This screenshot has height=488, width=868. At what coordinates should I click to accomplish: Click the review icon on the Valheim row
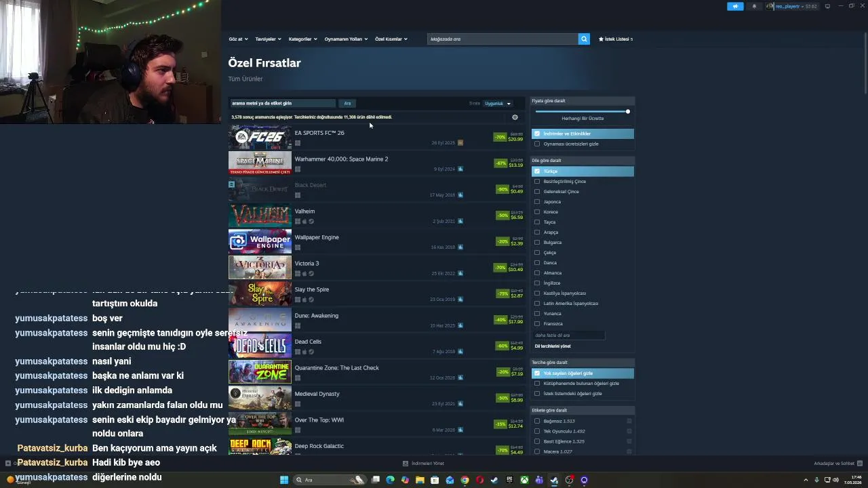click(460, 221)
